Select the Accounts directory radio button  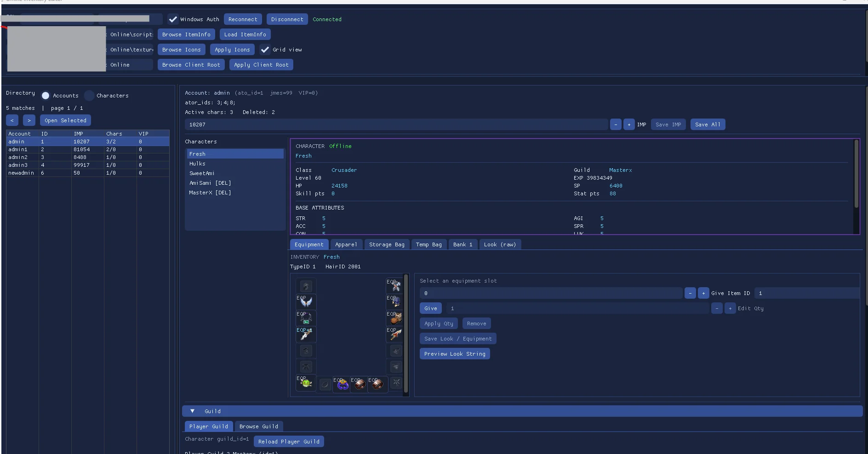click(x=46, y=96)
